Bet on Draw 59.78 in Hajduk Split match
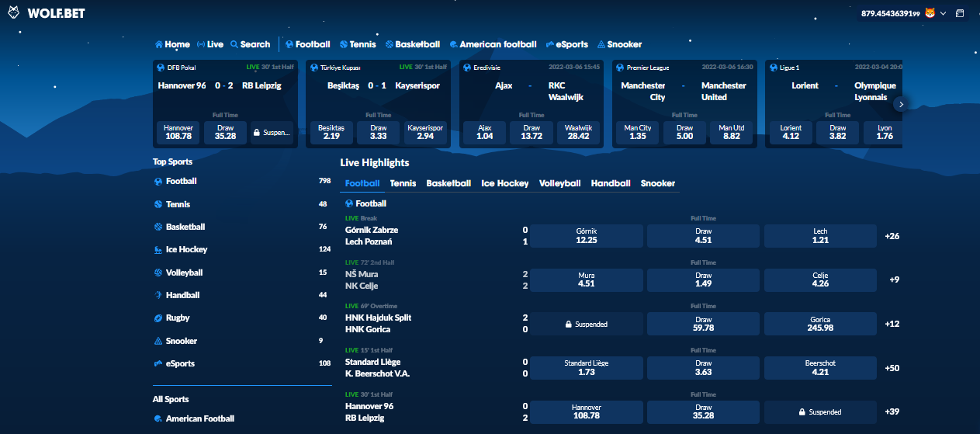This screenshot has width=980, height=434. tap(704, 324)
